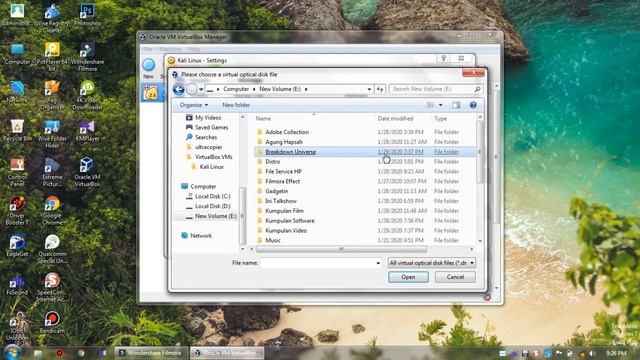
Task: Expand the address bar previous locations dropdown
Action: (369, 89)
